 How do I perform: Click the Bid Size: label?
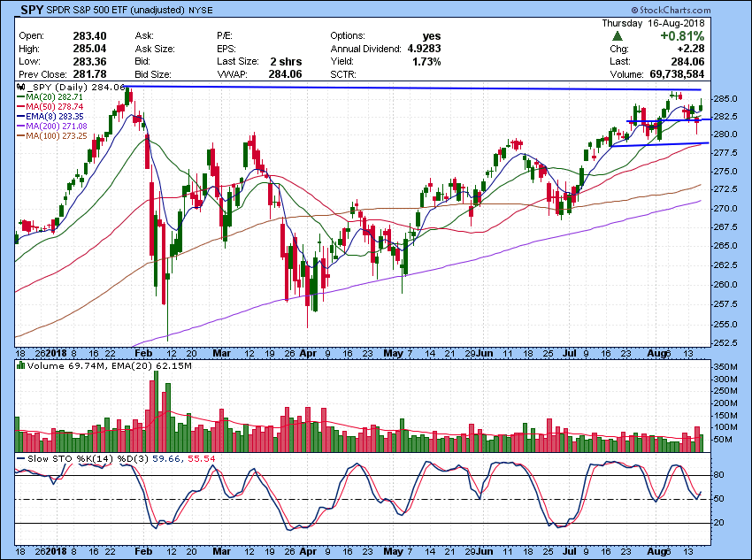click(x=153, y=74)
